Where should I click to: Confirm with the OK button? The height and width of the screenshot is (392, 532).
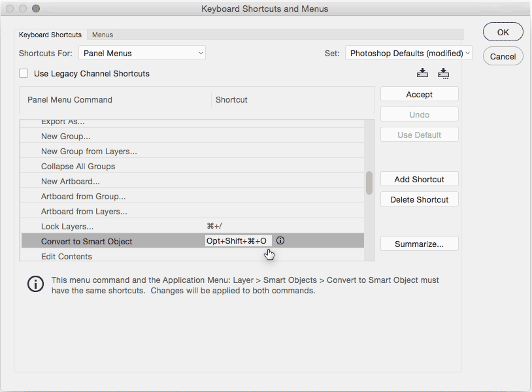click(503, 32)
